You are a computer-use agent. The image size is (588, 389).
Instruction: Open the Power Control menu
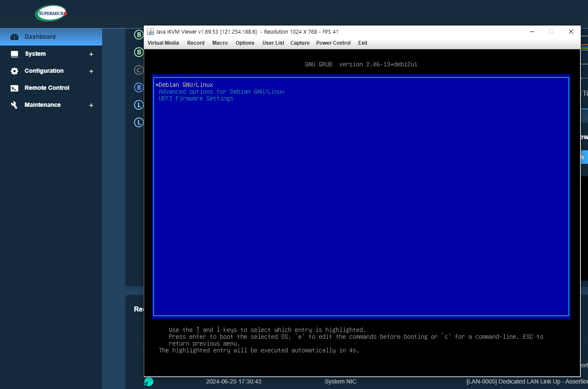tap(334, 43)
